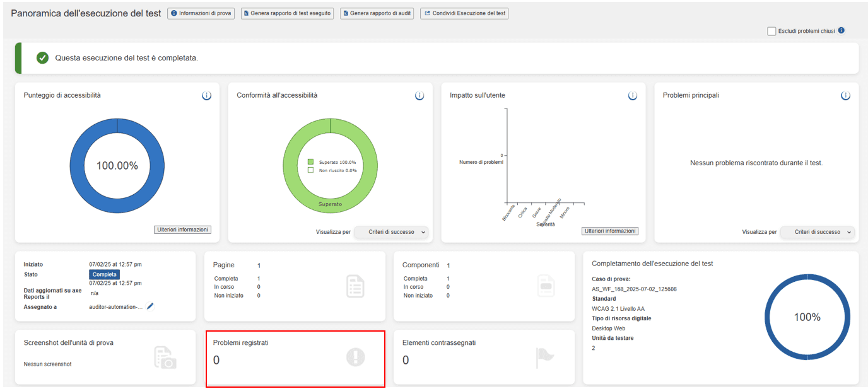Click info icon on Problemi principali card
Screen dimensions: 868x389
(x=845, y=96)
